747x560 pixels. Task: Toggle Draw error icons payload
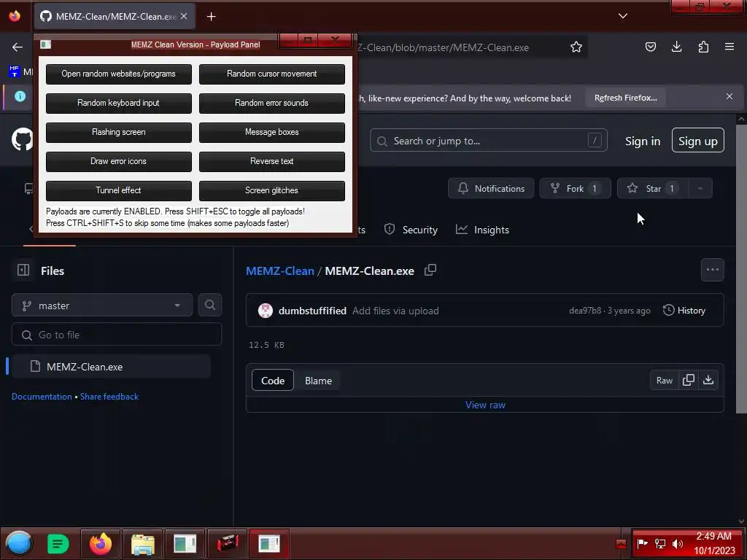[119, 161]
